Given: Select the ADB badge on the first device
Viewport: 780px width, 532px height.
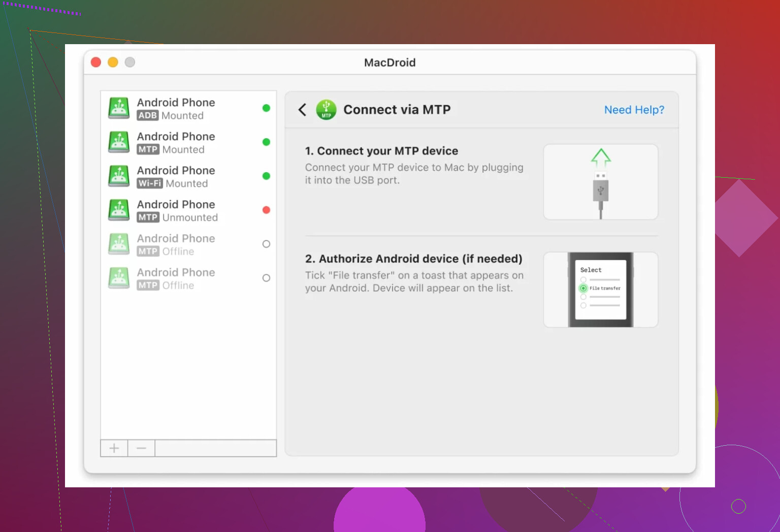Looking at the screenshot, I should coord(148,115).
